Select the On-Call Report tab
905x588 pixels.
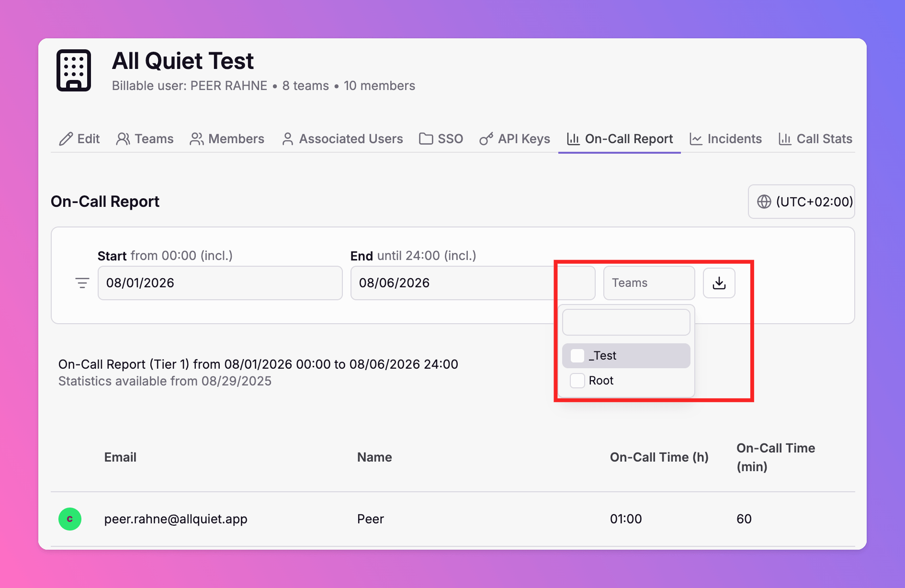point(620,139)
